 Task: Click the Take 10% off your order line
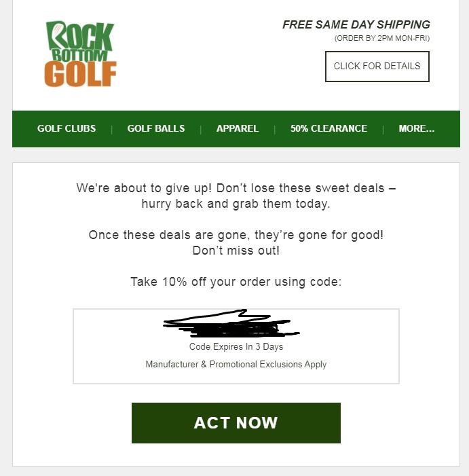[x=236, y=281]
